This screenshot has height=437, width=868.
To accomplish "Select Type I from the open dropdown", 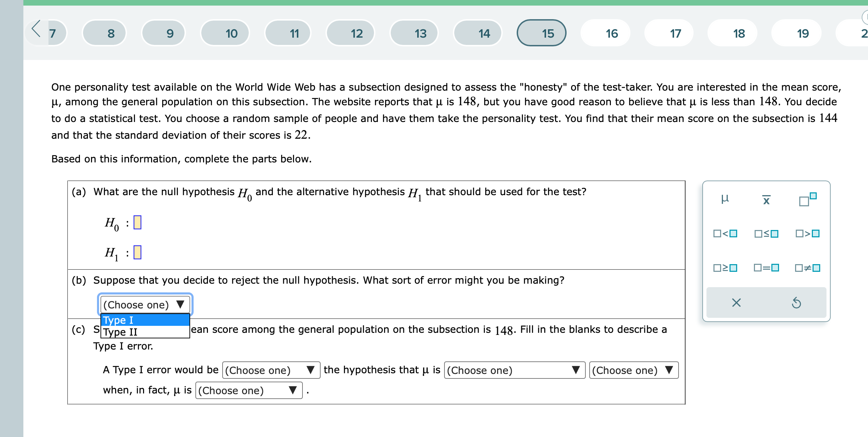I will pyautogui.click(x=145, y=320).
